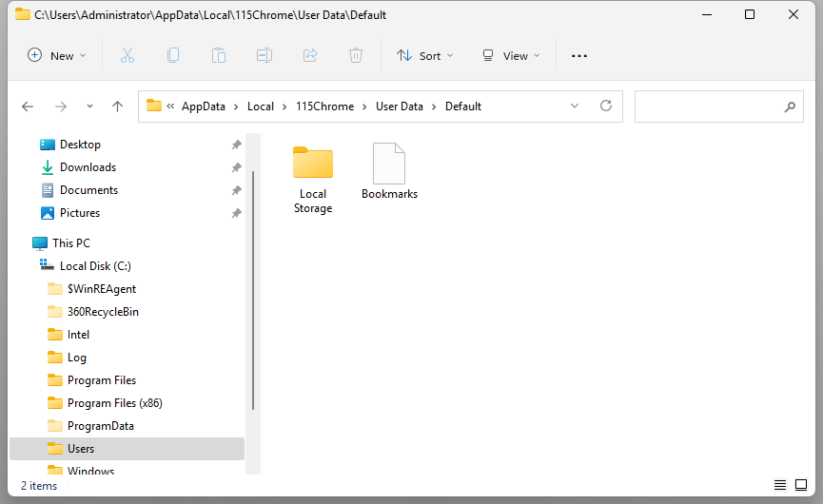The height and width of the screenshot is (504, 823).
Task: Click User Data in the breadcrumb
Action: pyautogui.click(x=400, y=107)
